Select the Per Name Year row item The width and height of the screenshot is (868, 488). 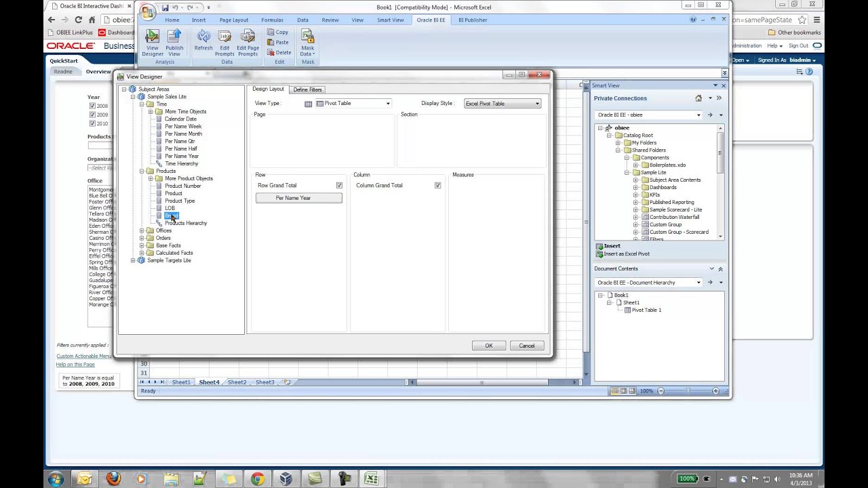click(x=298, y=198)
